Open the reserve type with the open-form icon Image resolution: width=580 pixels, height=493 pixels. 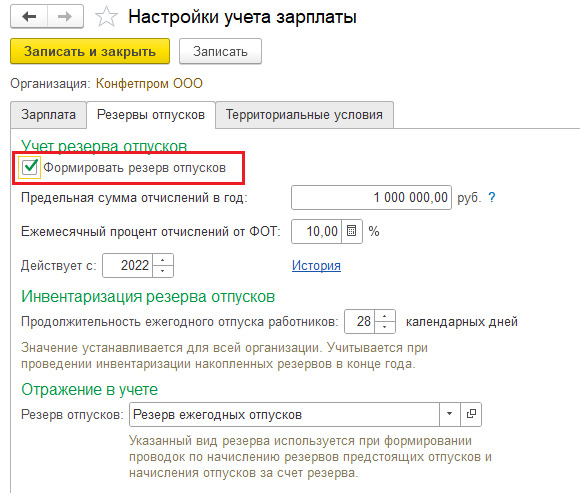(471, 414)
